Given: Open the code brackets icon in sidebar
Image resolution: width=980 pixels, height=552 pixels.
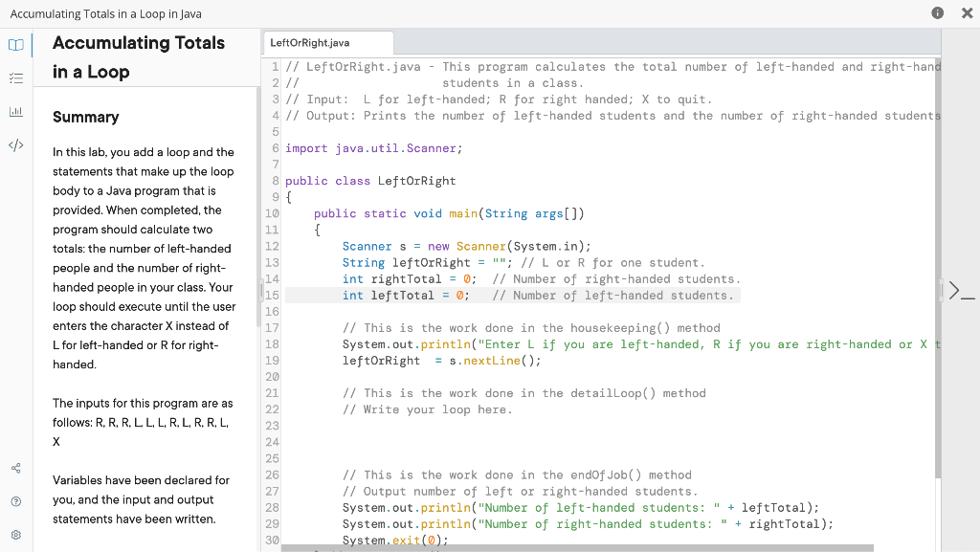Looking at the screenshot, I should pyautogui.click(x=16, y=144).
